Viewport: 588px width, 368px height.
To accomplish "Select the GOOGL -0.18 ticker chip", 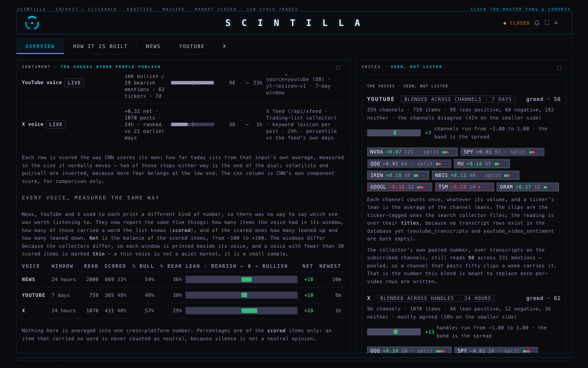I will pyautogui.click(x=400, y=187).
